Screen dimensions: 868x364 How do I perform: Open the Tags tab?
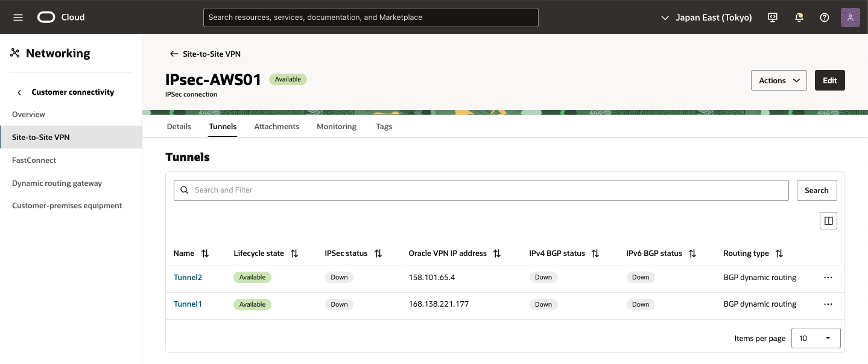coord(384,127)
